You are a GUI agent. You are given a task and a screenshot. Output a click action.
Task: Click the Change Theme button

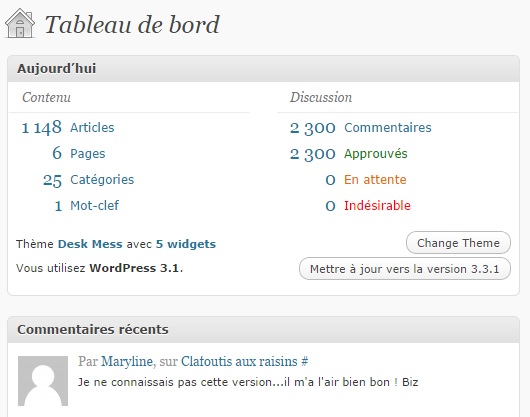click(458, 243)
